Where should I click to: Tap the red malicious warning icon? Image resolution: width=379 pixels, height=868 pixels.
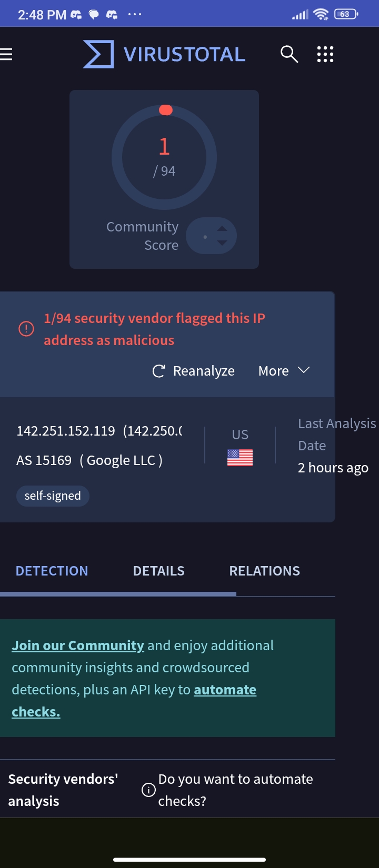coord(26,329)
